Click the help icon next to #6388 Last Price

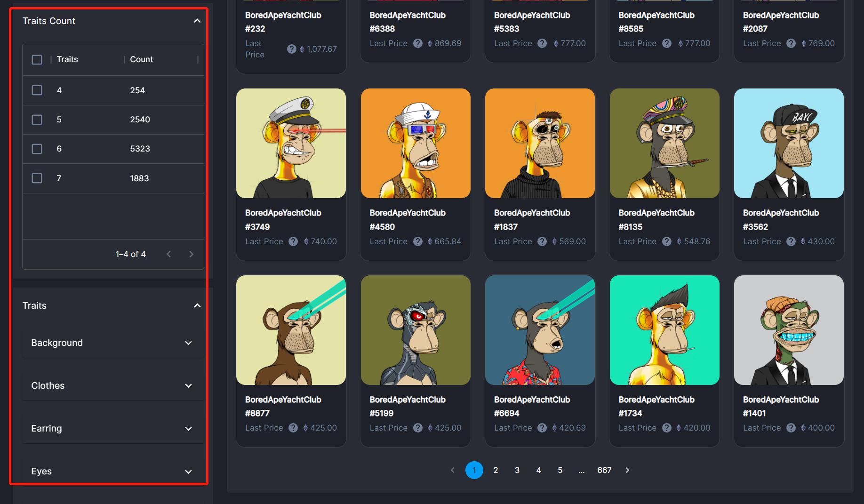click(417, 43)
